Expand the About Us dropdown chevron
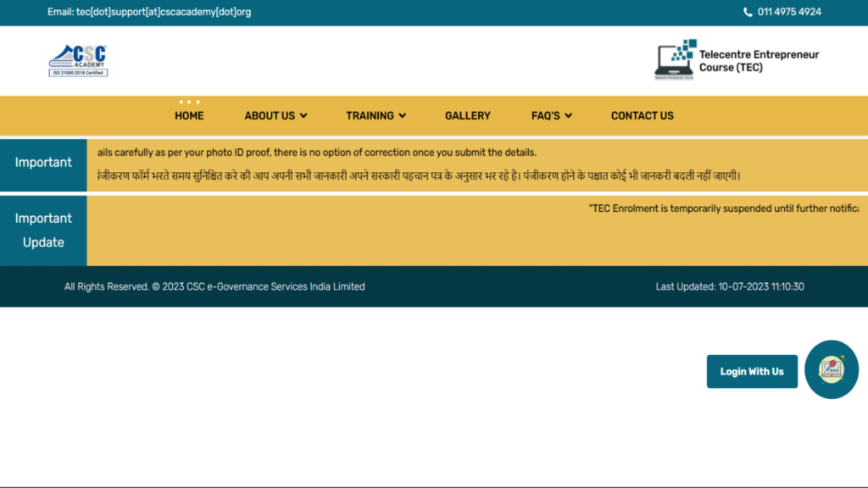Image resolution: width=868 pixels, height=488 pixels. tap(303, 115)
